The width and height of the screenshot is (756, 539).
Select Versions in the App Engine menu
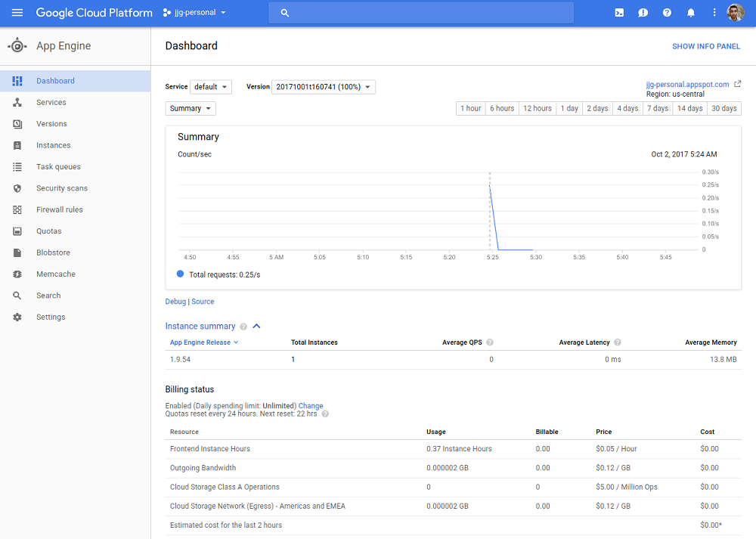[x=51, y=123]
